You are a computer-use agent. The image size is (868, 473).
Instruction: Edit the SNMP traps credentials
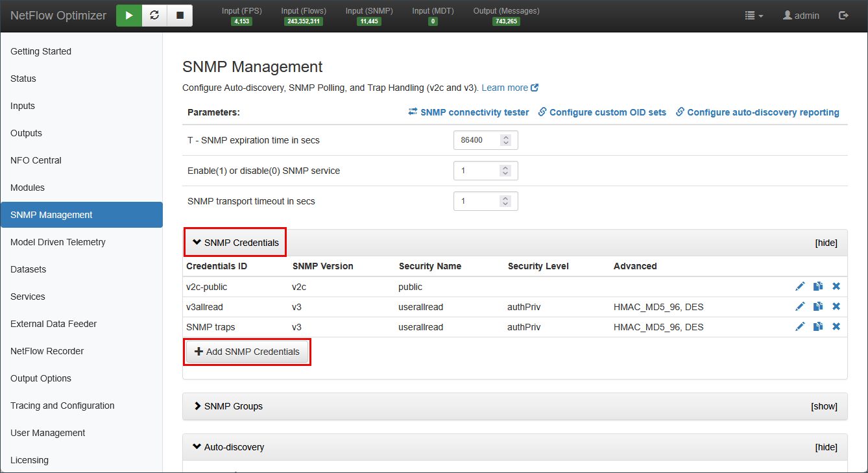pos(800,327)
